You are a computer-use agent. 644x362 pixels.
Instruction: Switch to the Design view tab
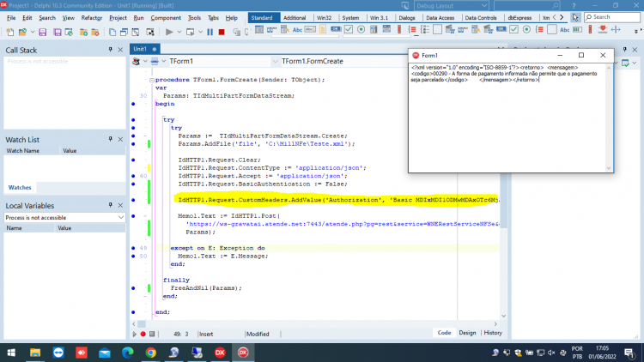pyautogui.click(x=467, y=333)
